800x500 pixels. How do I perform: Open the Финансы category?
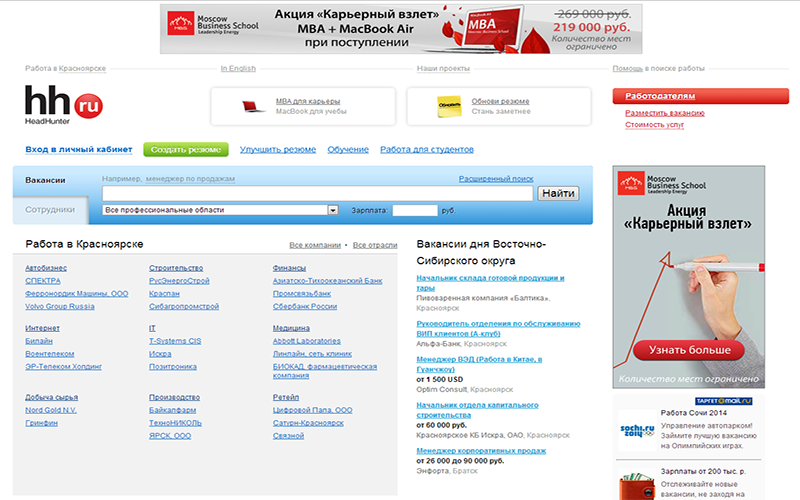(x=289, y=268)
